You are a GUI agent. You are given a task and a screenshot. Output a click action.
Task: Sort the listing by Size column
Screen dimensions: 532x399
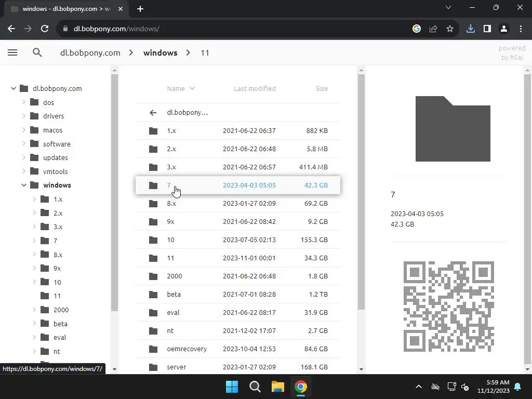tap(322, 88)
